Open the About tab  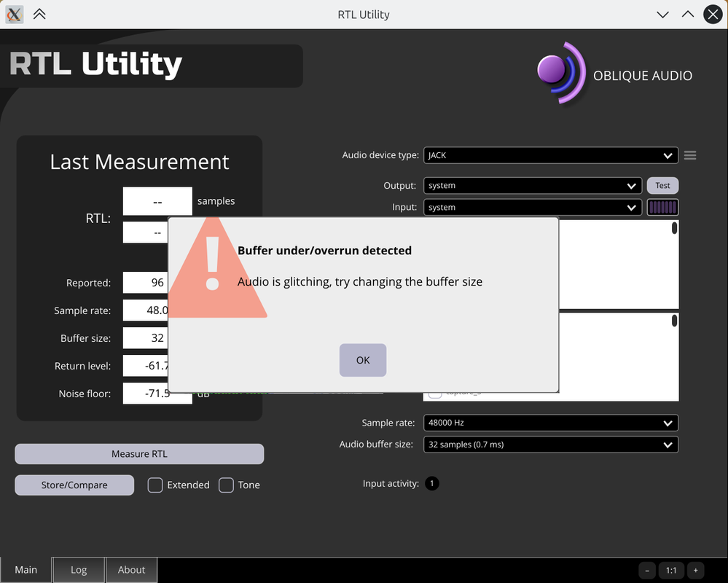coord(131,570)
